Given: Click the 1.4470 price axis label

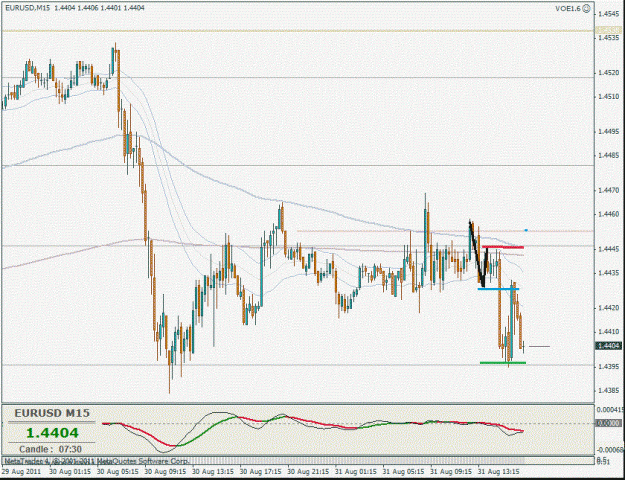Looking at the screenshot, I should point(608,191).
